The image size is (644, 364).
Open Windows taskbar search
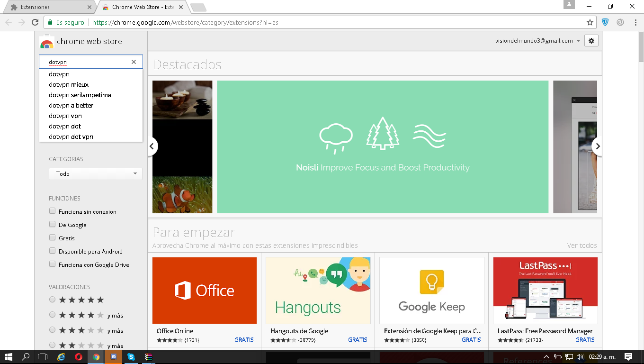tap(26, 357)
